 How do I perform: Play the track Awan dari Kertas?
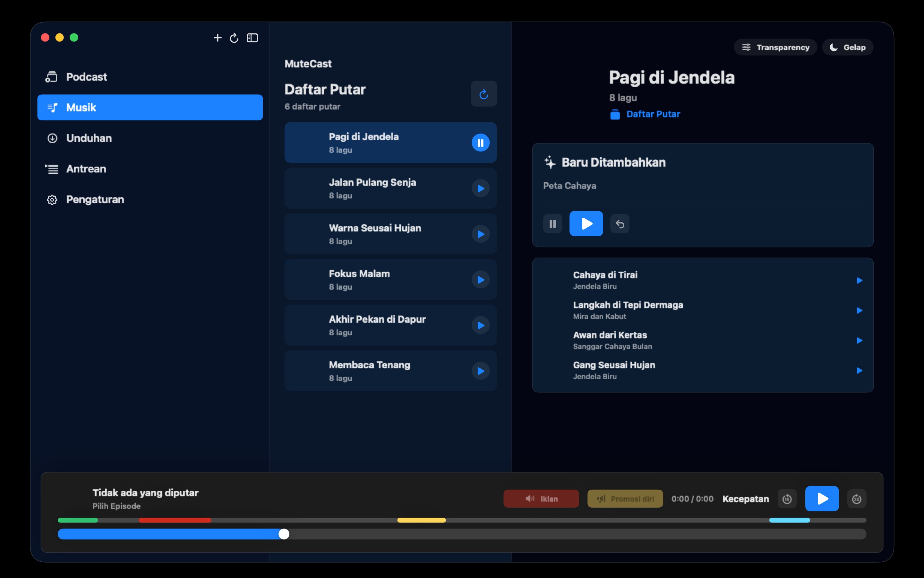click(x=859, y=340)
